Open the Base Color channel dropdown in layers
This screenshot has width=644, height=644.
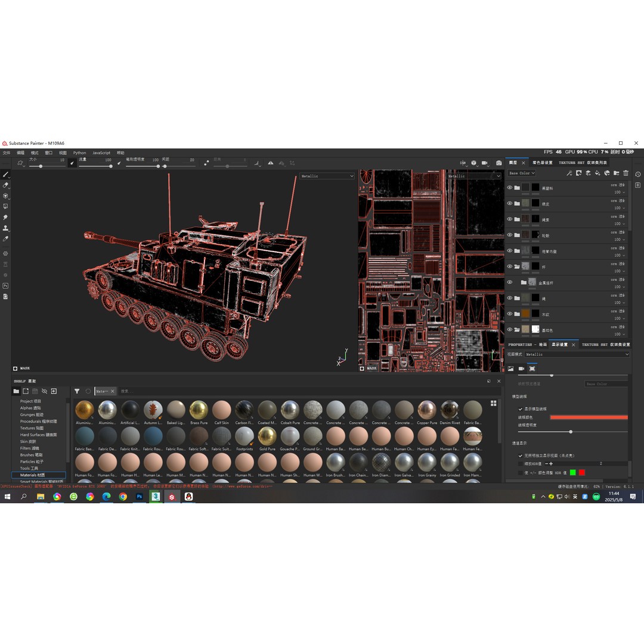coord(522,174)
